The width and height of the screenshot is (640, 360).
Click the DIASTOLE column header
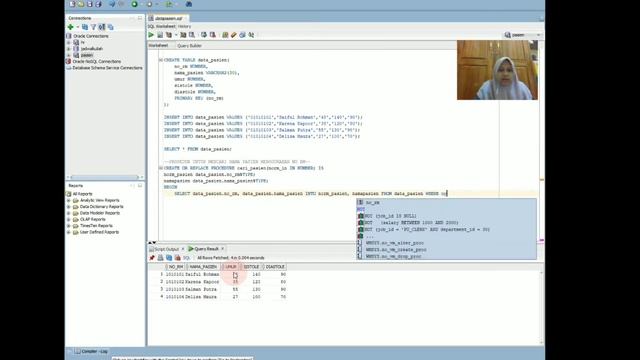pyautogui.click(x=275, y=267)
